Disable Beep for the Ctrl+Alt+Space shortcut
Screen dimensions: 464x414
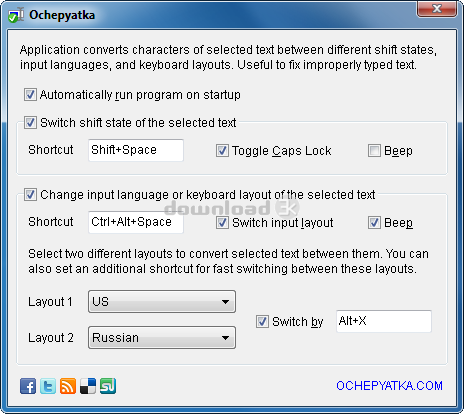click(x=374, y=223)
